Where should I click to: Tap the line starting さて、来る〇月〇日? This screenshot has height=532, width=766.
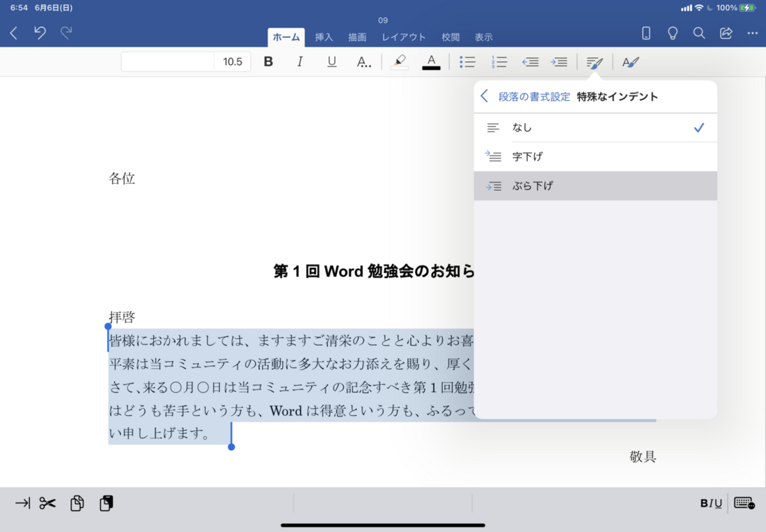click(x=291, y=387)
